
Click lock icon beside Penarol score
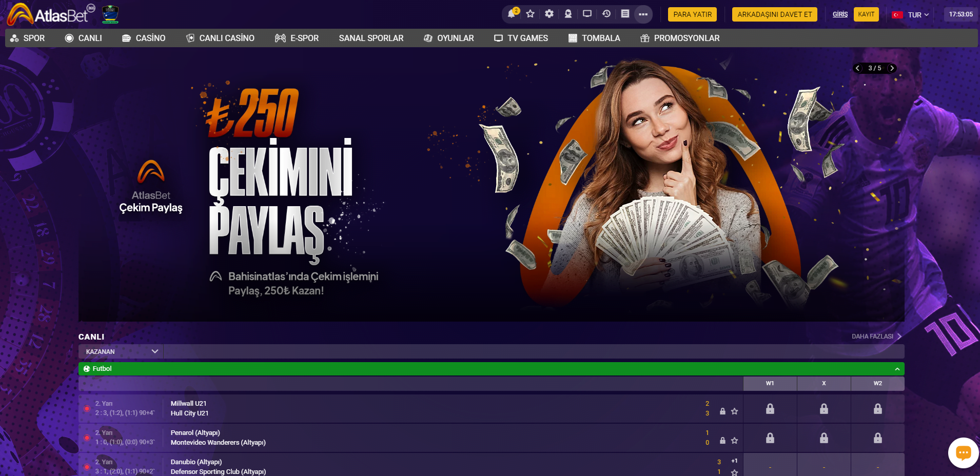pyautogui.click(x=722, y=441)
